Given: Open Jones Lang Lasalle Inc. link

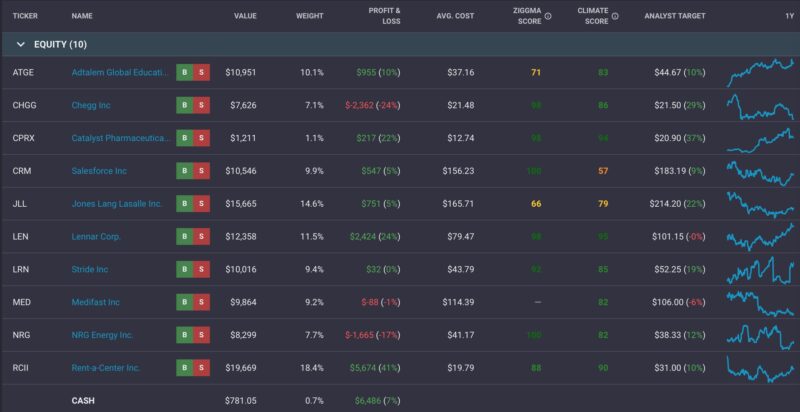Looking at the screenshot, I should click(117, 203).
